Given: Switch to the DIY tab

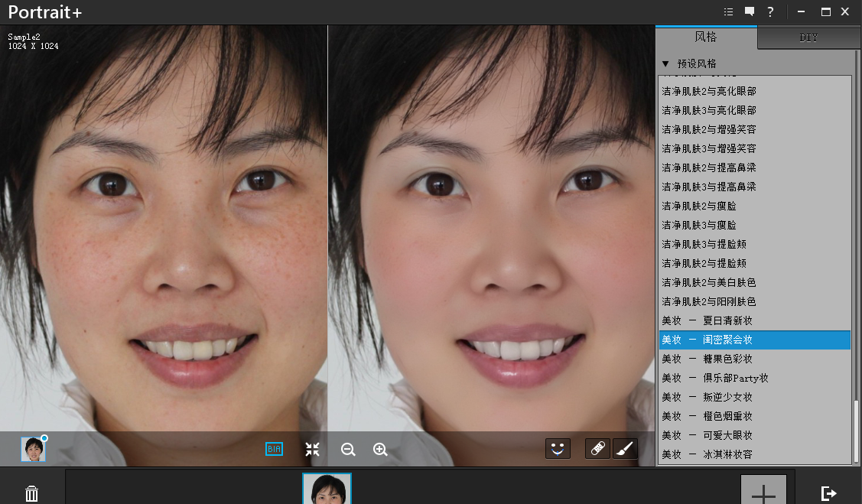Looking at the screenshot, I should pyautogui.click(x=808, y=37).
